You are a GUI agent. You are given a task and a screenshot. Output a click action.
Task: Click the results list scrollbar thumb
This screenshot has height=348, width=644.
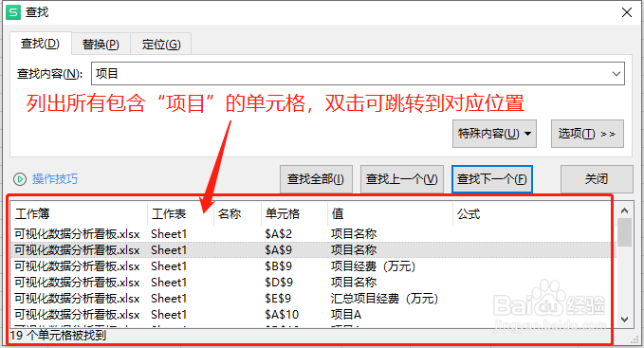[x=625, y=232]
